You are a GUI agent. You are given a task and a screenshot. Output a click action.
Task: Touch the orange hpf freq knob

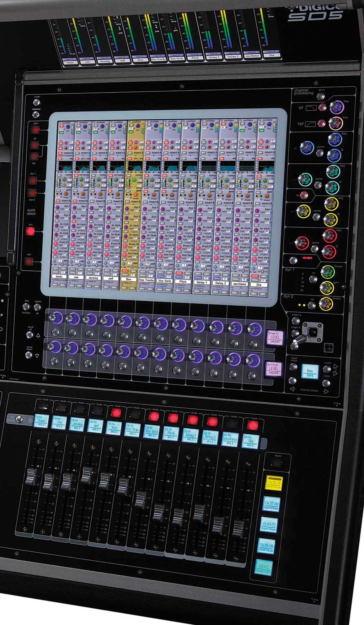pyautogui.click(x=335, y=123)
